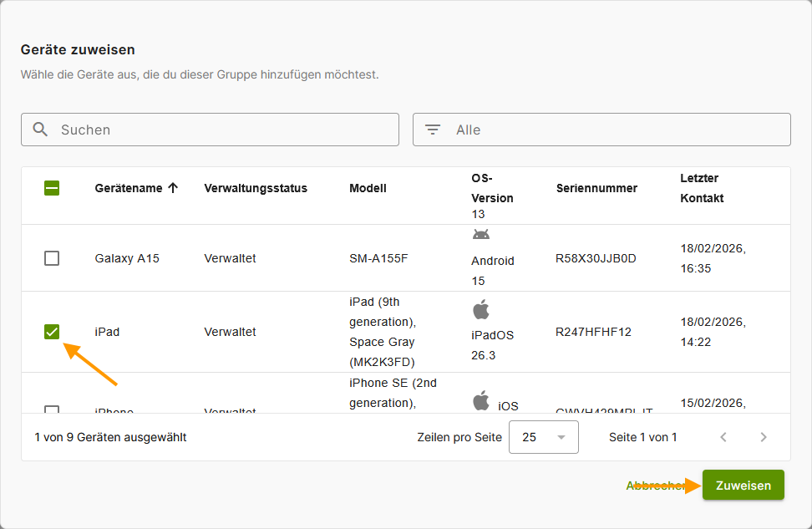The image size is (812, 529).
Task: Click serial number R58X30JJB0D
Action: pos(596,258)
